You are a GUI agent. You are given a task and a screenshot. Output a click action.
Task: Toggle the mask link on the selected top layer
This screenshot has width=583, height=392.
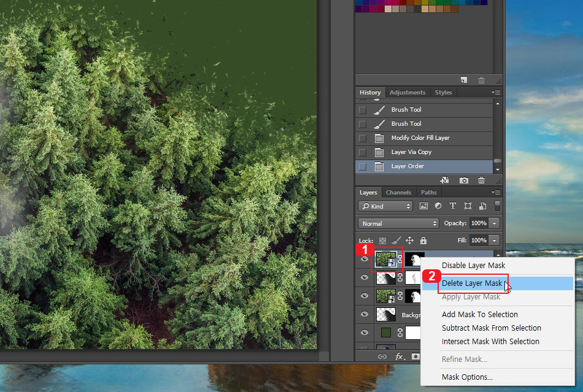(x=400, y=259)
